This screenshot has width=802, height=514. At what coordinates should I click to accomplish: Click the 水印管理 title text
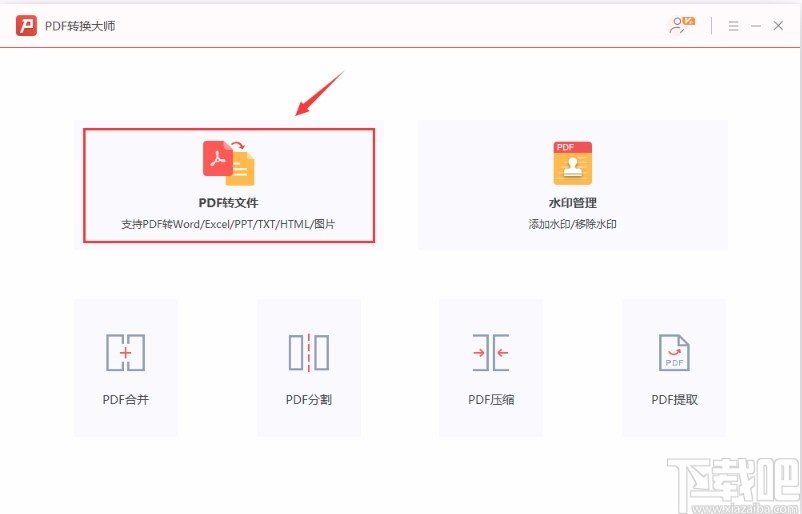click(572, 203)
